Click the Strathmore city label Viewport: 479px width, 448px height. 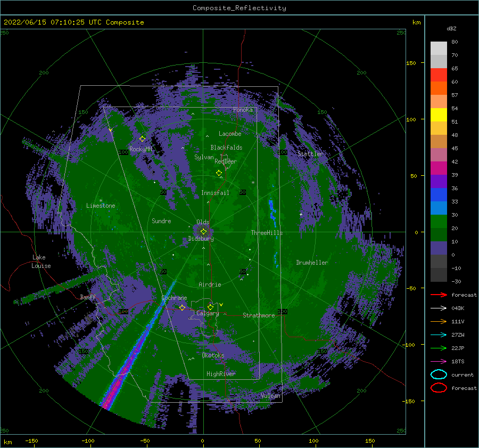(x=259, y=315)
